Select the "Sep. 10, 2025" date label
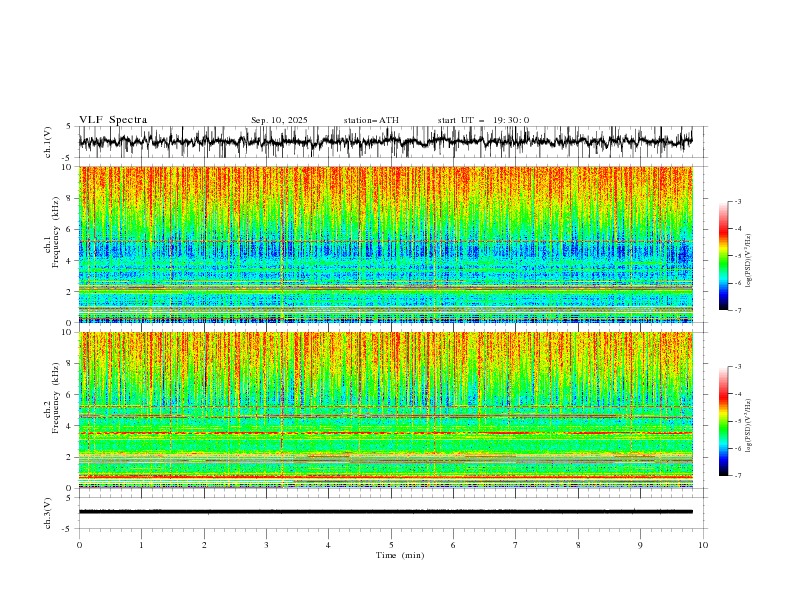The height and width of the screenshot is (612, 792). click(x=279, y=120)
